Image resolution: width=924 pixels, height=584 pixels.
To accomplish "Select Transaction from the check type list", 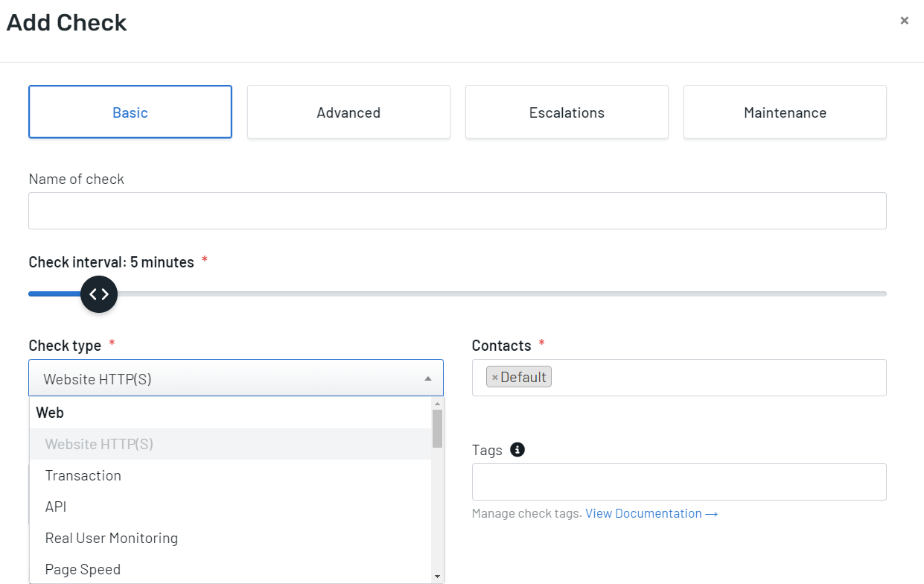I will click(x=83, y=475).
